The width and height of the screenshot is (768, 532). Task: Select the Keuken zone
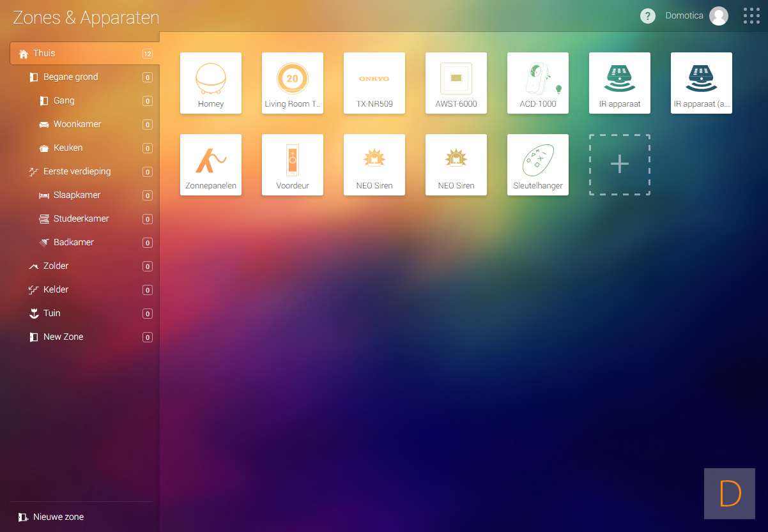(84, 148)
